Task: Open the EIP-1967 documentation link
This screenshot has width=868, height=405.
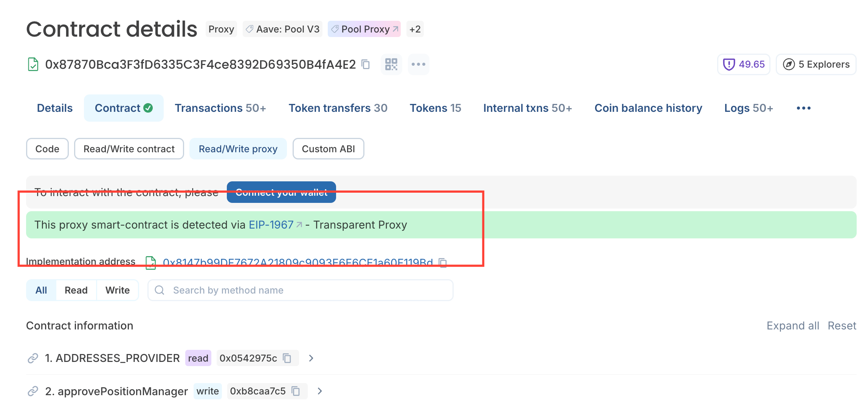Action: pos(271,224)
